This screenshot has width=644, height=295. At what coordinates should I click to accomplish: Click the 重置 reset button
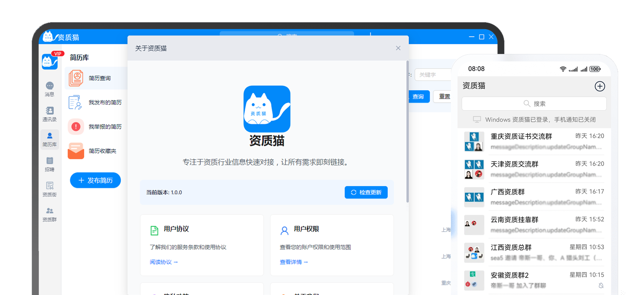pos(442,96)
